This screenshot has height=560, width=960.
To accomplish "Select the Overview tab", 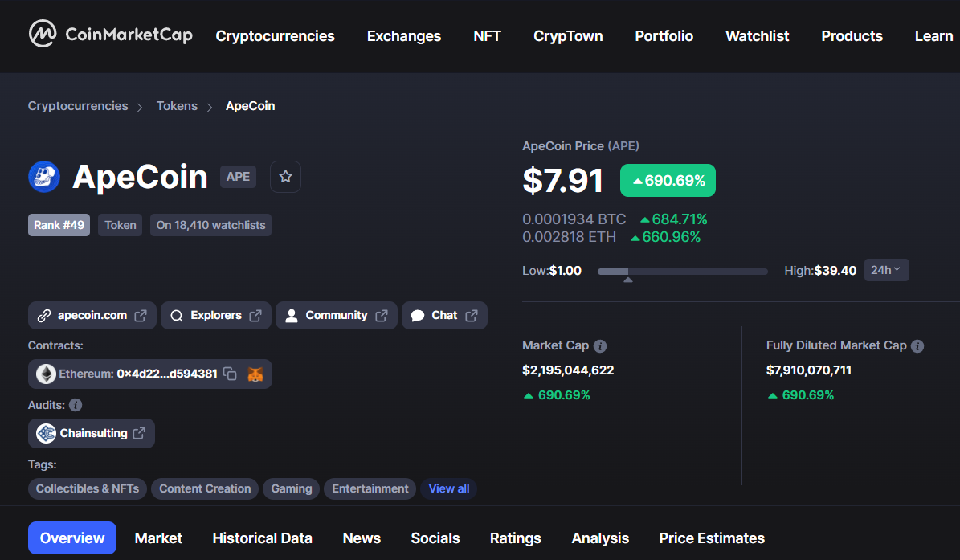I will tap(72, 538).
